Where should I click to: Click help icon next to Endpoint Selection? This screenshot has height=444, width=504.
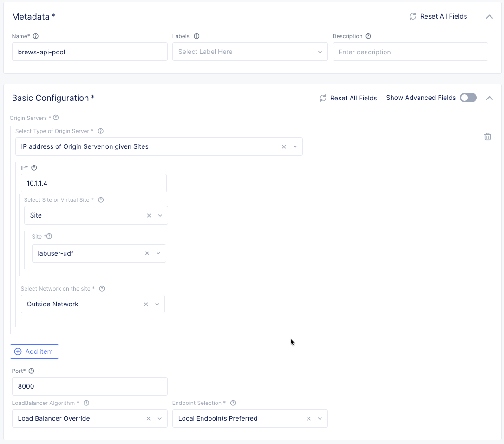coord(233,403)
